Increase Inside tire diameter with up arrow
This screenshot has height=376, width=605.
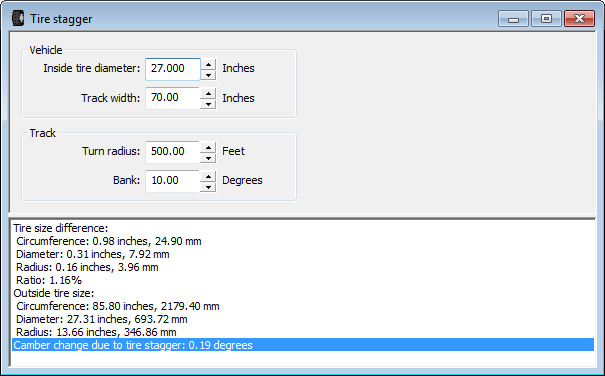pos(208,64)
